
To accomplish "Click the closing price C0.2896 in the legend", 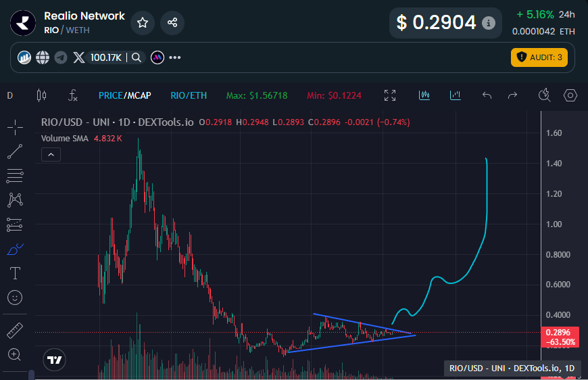I will point(324,122).
